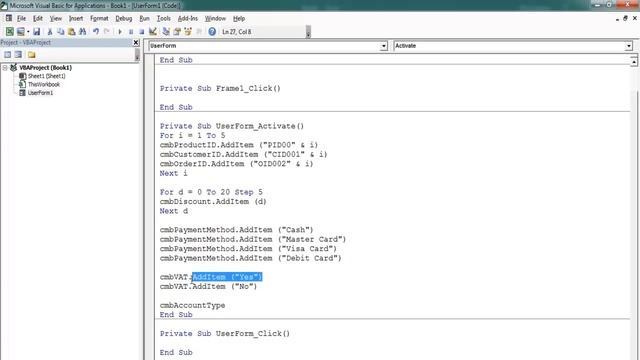Viewport: 640px width, 360px height.
Task: Open the Add-Ins menu
Action: 187,18
